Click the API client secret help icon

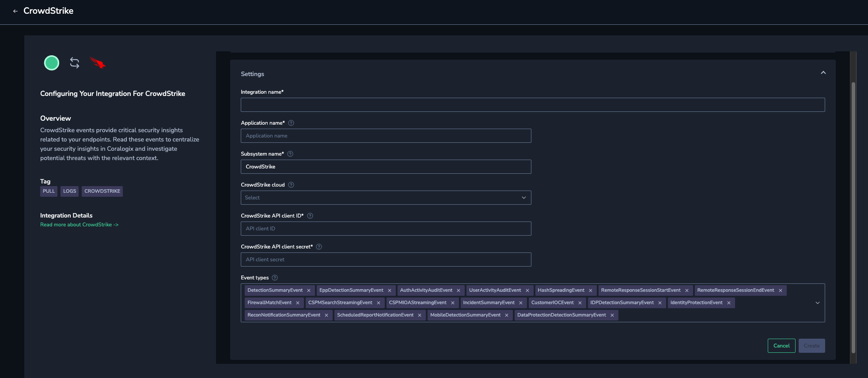[319, 247]
